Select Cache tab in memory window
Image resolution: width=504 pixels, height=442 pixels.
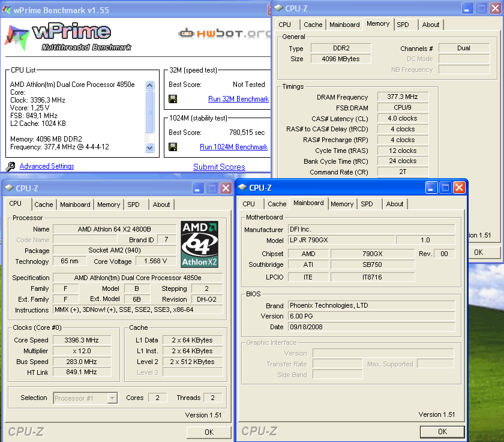click(313, 25)
